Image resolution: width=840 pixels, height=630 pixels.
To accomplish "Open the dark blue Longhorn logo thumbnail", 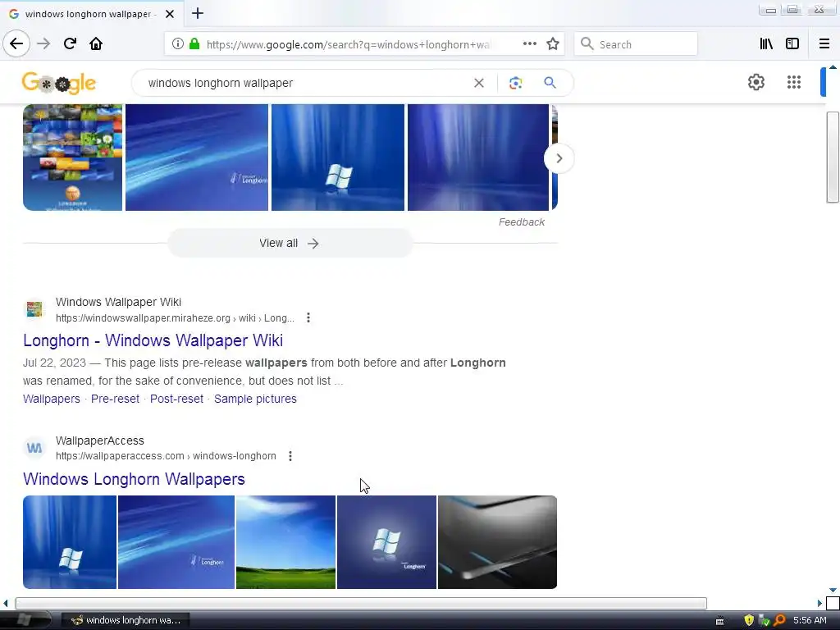I will pyautogui.click(x=387, y=542).
